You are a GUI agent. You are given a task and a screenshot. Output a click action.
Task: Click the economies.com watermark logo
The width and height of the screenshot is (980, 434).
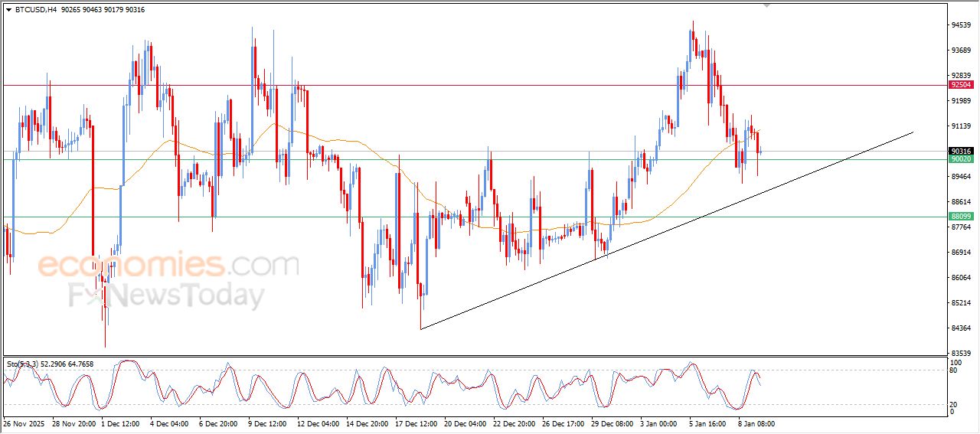[x=168, y=266]
